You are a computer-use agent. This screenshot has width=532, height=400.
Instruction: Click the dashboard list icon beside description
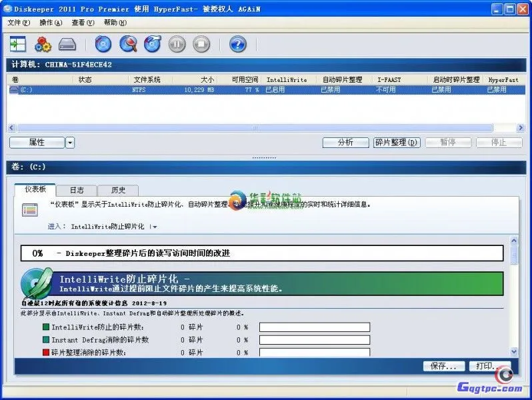30,210
